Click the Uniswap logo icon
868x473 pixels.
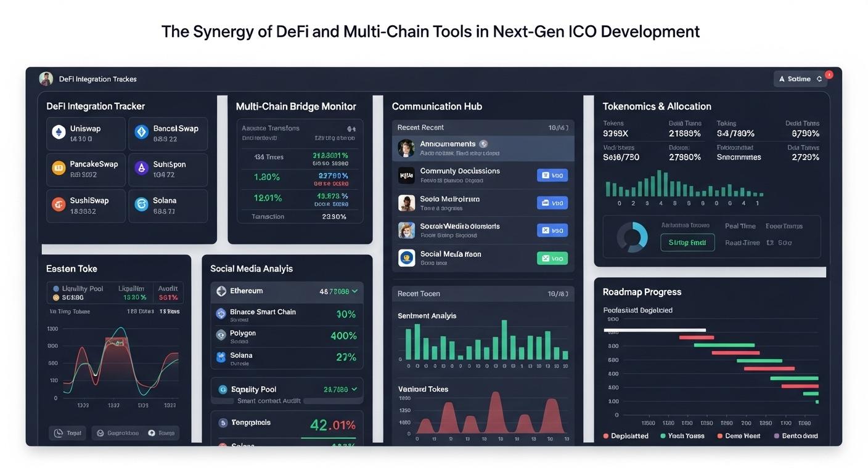[59, 132]
